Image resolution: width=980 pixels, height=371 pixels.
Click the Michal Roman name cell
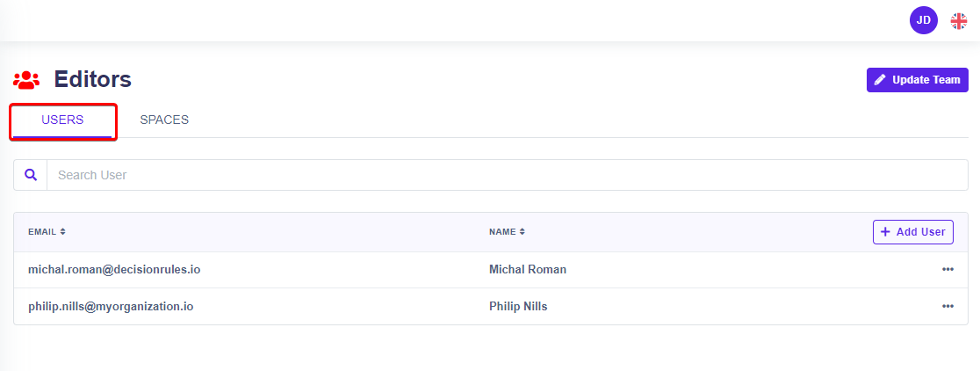pos(528,270)
